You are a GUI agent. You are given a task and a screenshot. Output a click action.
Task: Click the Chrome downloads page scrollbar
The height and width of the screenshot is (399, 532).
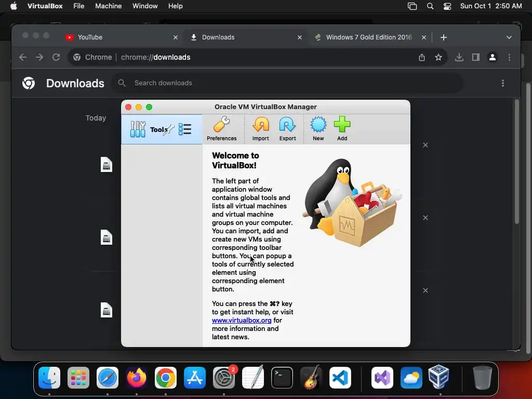click(x=517, y=162)
